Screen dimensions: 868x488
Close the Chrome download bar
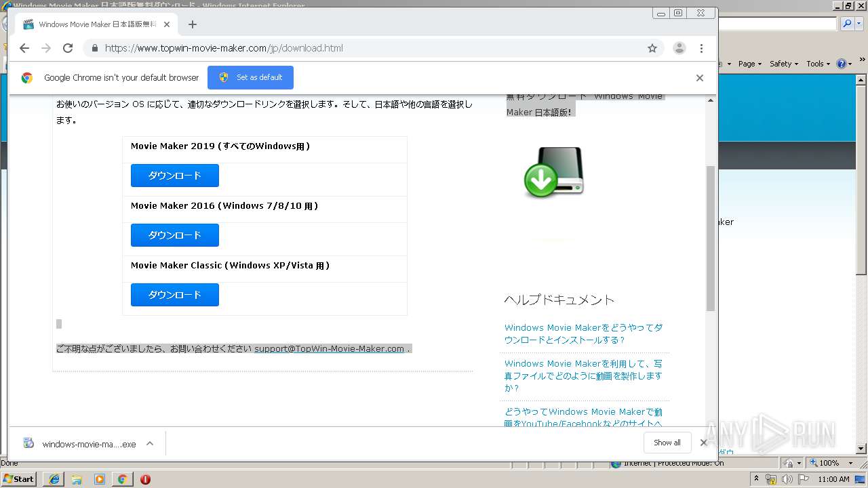(x=703, y=443)
